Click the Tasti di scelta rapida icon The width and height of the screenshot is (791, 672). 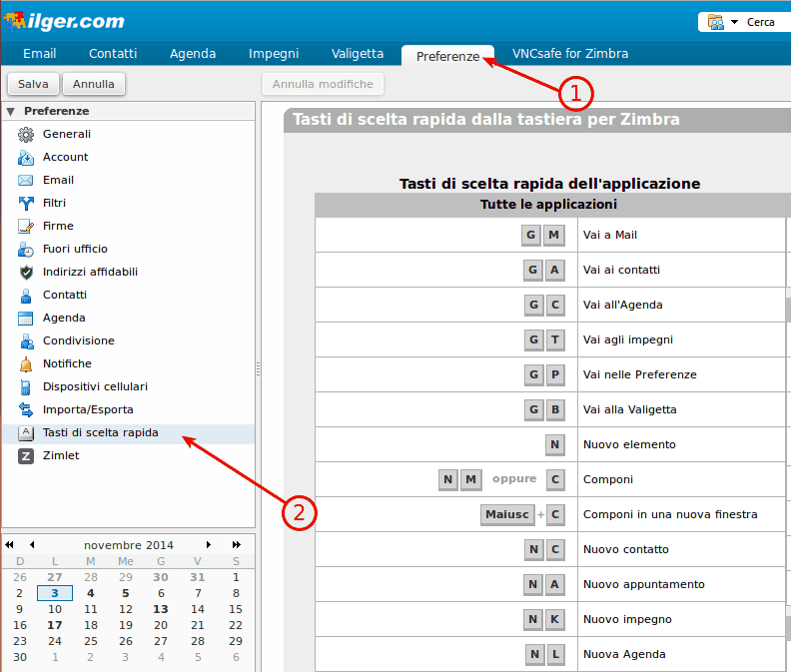pyautogui.click(x=26, y=433)
